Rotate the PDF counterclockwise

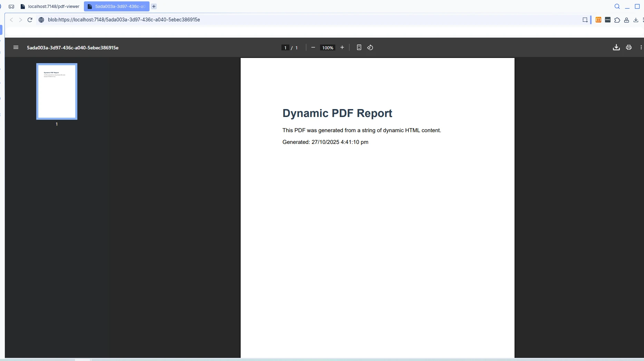point(370,47)
